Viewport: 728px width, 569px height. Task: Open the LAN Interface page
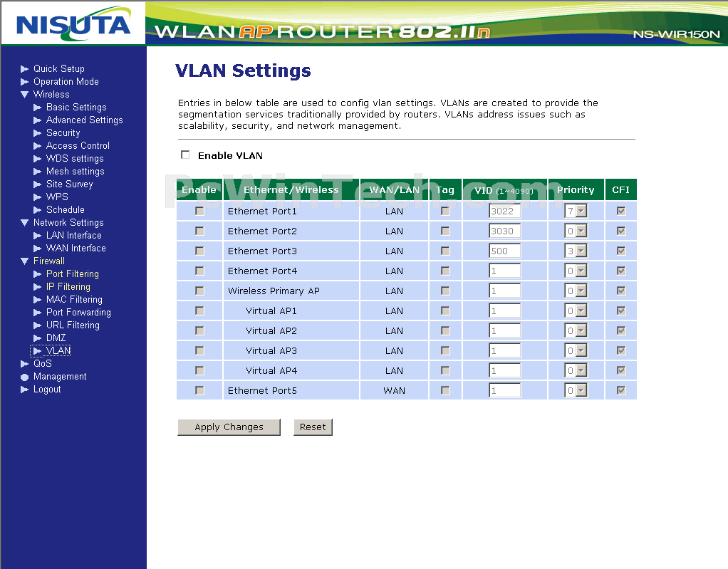pos(74,235)
